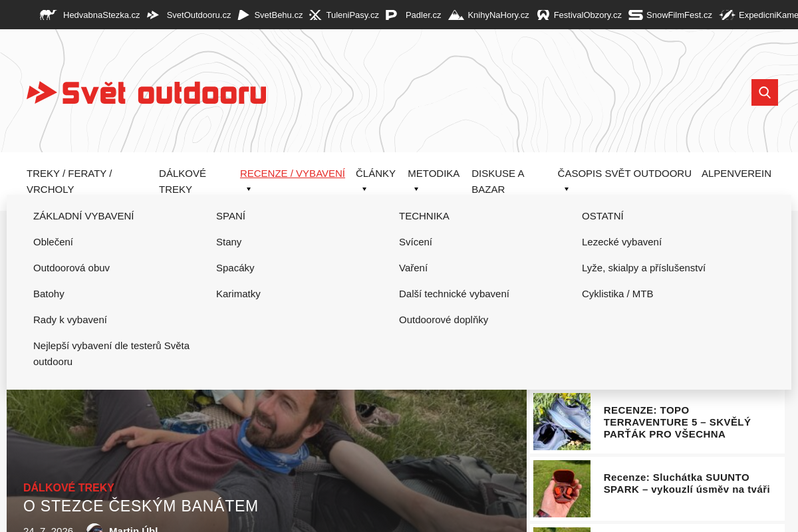The width and height of the screenshot is (798, 532).
Task: Open the Topo Terraventure 5 shoe thumbnail
Action: 562,422
